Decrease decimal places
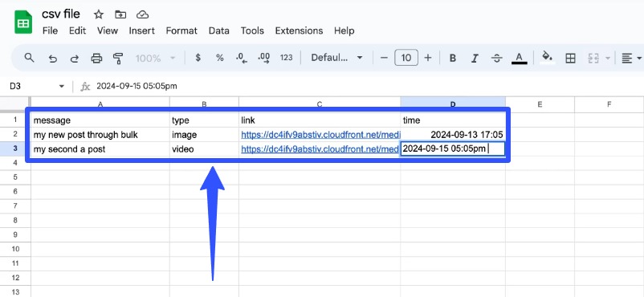The image size is (644, 297). (x=242, y=58)
